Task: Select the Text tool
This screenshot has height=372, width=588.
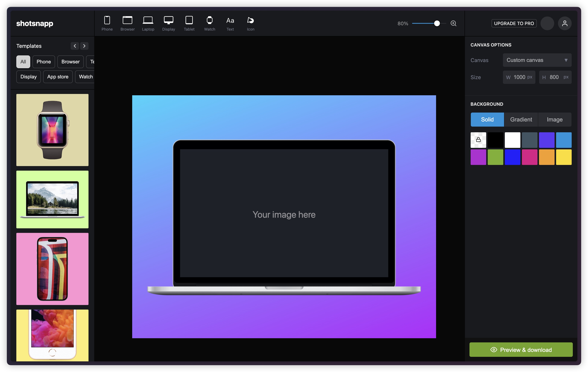Action: (x=230, y=23)
